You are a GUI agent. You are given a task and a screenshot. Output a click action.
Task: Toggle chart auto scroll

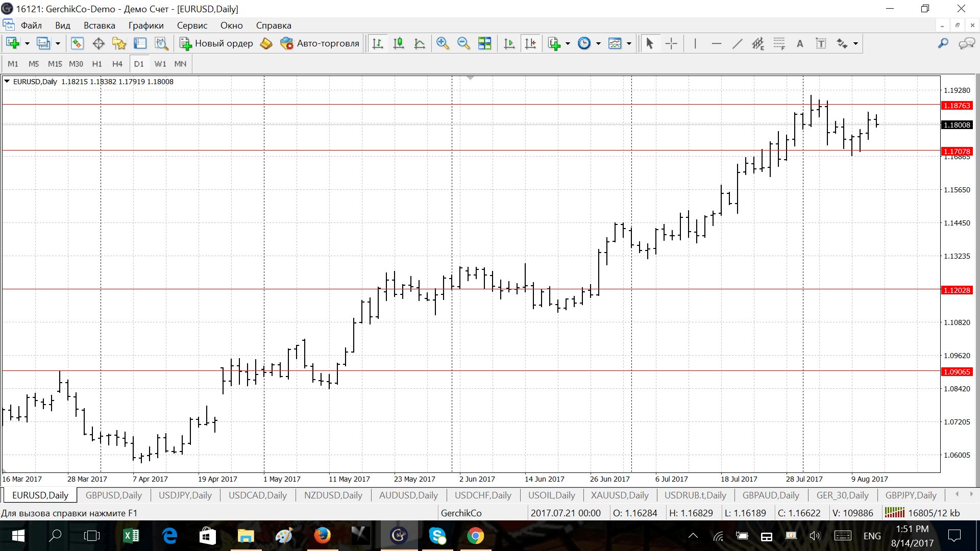pos(509,44)
